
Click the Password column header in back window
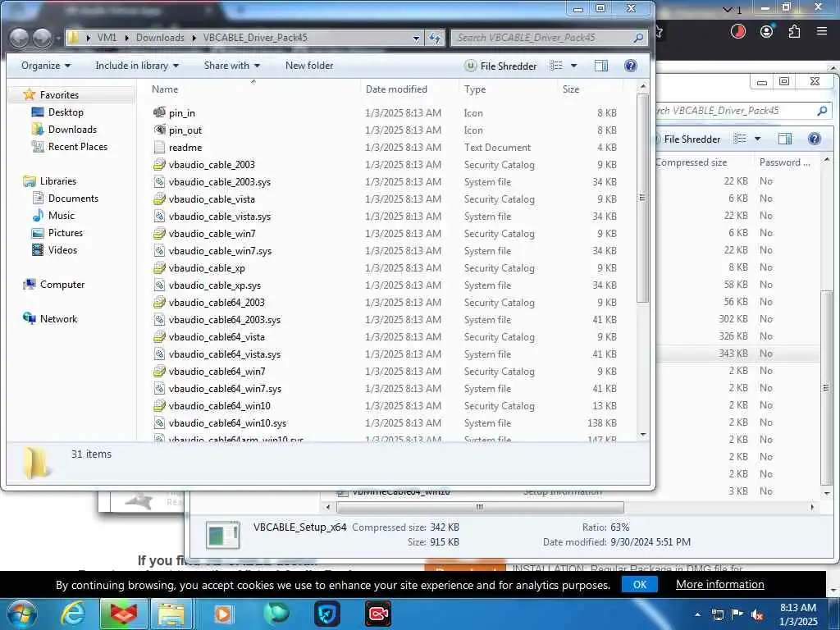[784, 162]
